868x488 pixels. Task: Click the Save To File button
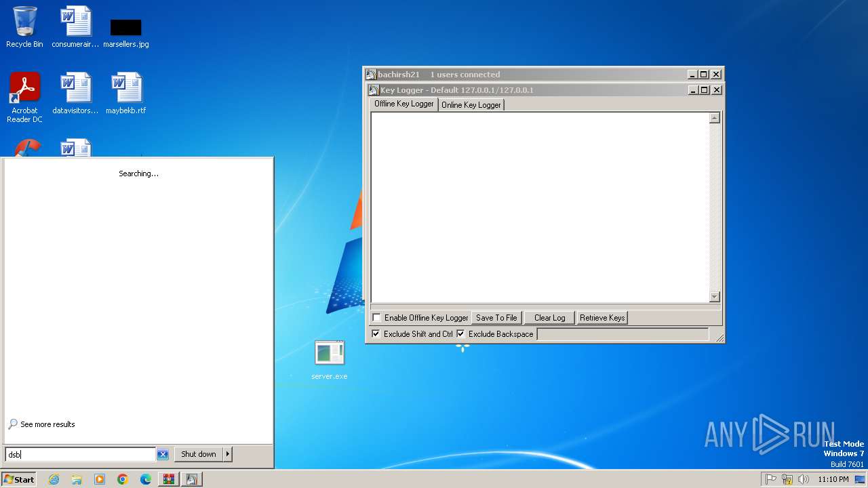(x=496, y=318)
